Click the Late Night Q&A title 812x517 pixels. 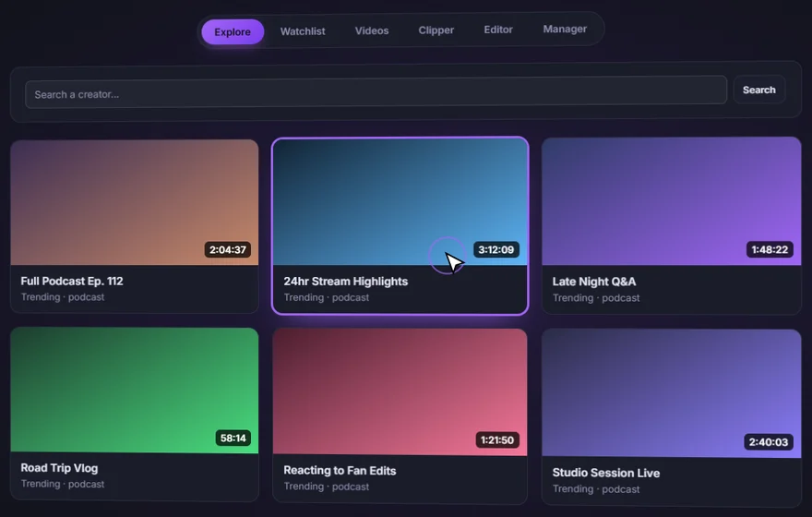click(594, 282)
